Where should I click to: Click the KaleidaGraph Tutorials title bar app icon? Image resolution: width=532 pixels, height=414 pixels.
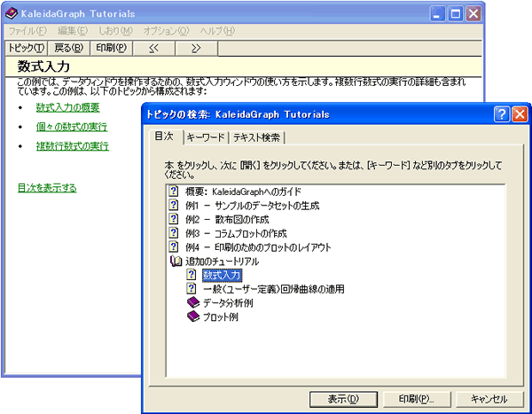12,13
